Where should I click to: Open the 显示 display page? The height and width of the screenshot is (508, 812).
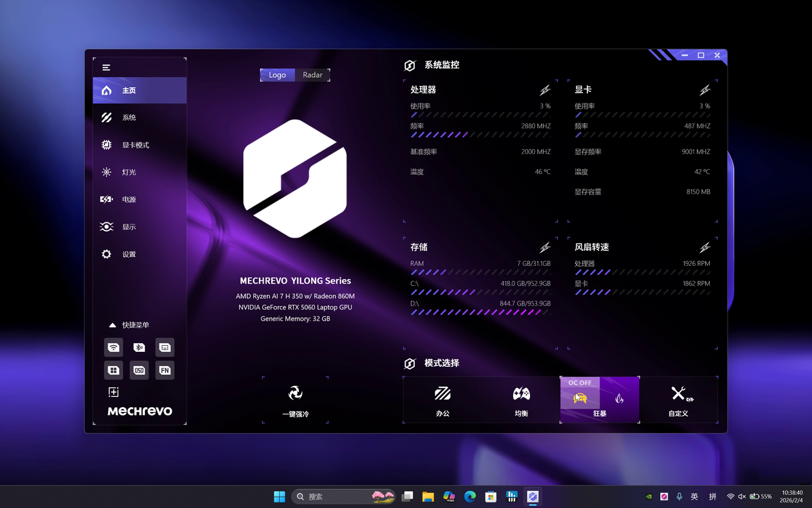tap(139, 227)
